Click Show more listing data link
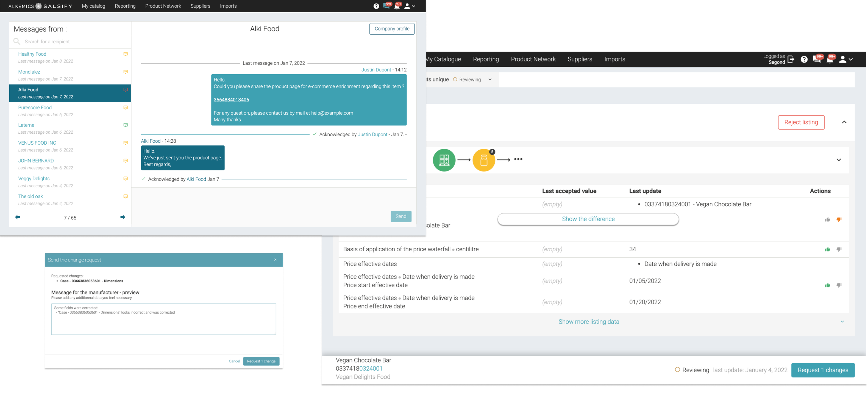868x405 pixels. click(588, 322)
